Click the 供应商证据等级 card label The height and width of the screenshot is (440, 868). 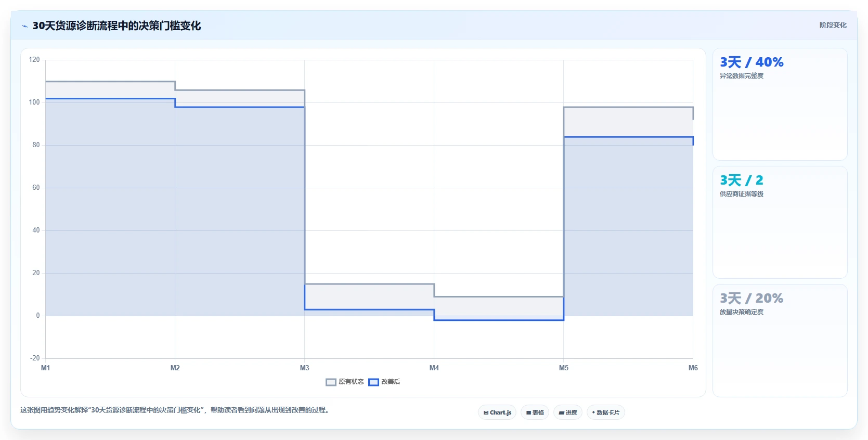(742, 194)
